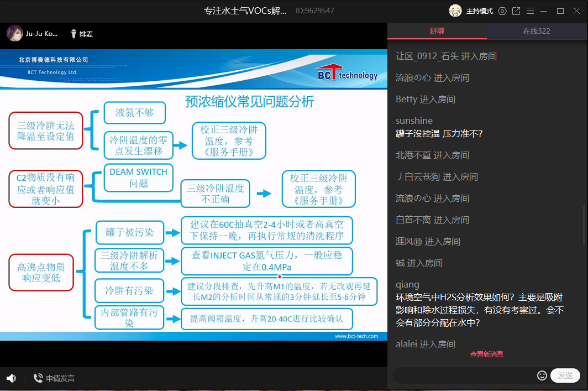Viewport: 588px width, 391px height.
Task: Open settings gear icon in title bar
Action: pos(502,11)
